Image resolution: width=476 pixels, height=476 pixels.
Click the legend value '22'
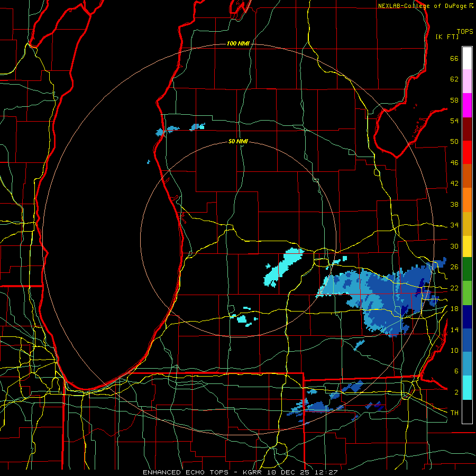pyautogui.click(x=454, y=288)
